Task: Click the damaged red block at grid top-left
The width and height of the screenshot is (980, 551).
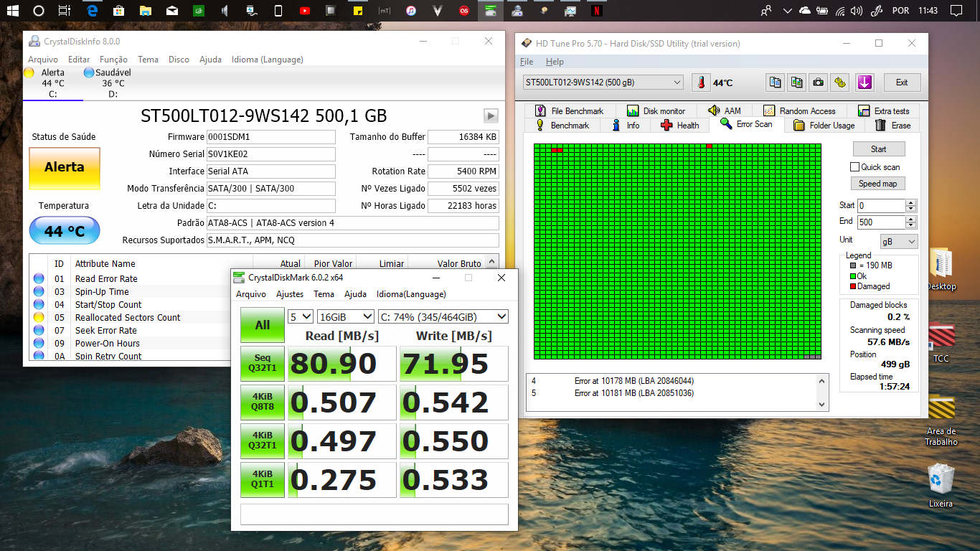Action: pos(557,150)
